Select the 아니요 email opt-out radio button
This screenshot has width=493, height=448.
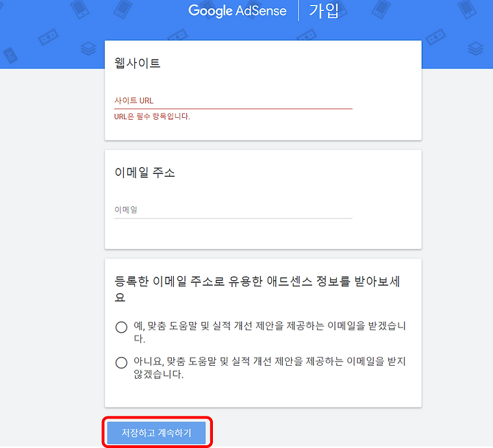coord(121,363)
